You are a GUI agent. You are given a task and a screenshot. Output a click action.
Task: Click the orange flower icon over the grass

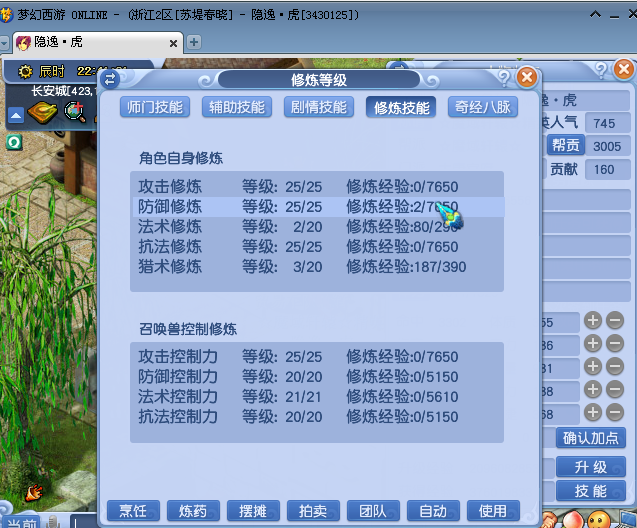coord(34,493)
